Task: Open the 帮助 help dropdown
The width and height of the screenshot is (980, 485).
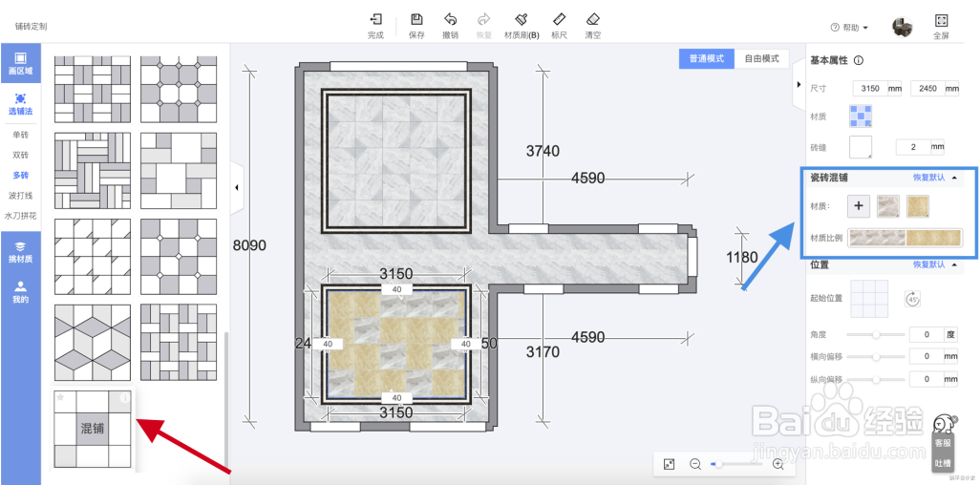Action: [849, 28]
